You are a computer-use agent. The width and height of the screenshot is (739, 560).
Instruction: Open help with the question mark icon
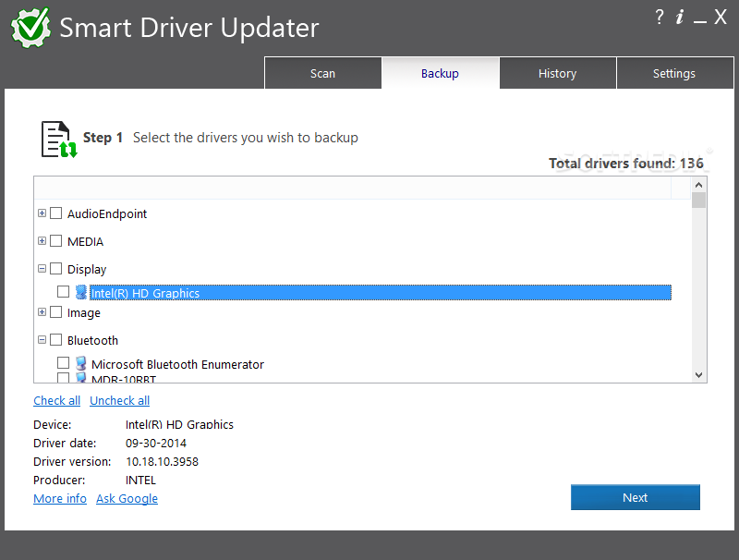point(660,17)
